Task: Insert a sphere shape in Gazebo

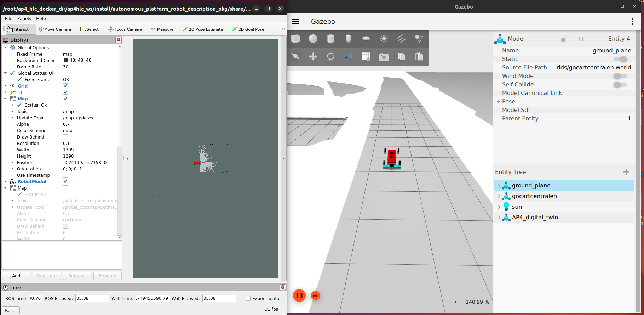Action: [x=313, y=39]
